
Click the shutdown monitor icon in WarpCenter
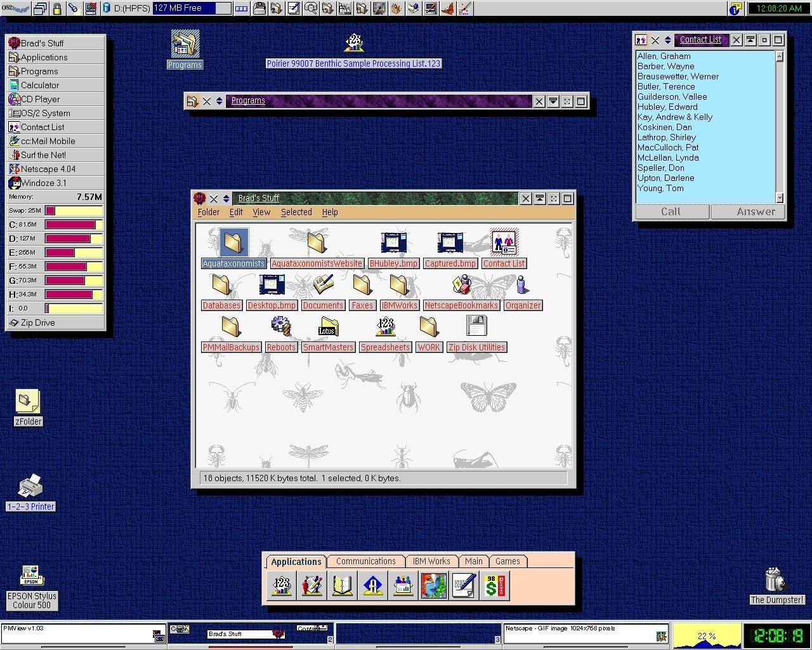(91, 8)
